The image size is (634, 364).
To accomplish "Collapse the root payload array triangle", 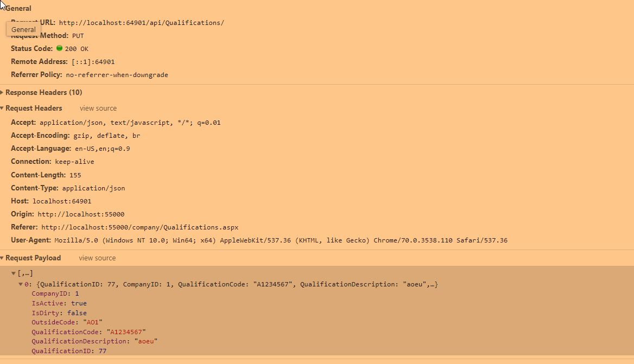I will (x=14, y=273).
